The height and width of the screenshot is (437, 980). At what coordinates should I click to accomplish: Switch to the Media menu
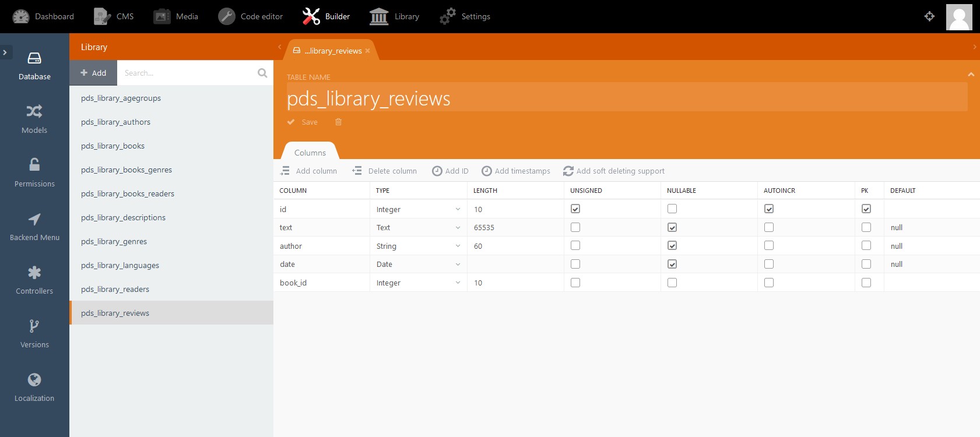point(176,16)
